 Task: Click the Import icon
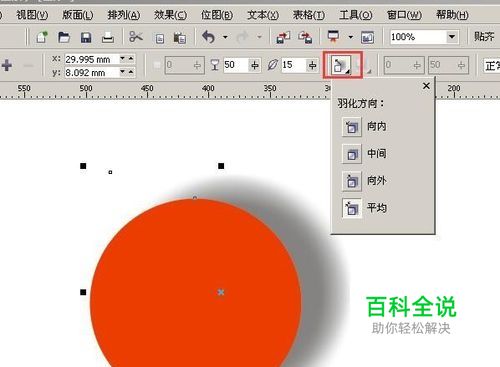coord(284,37)
